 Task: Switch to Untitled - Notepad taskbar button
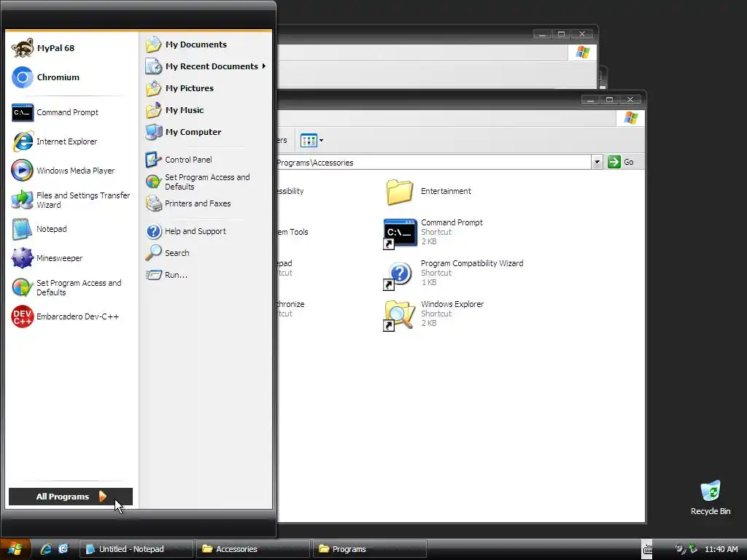(x=136, y=549)
